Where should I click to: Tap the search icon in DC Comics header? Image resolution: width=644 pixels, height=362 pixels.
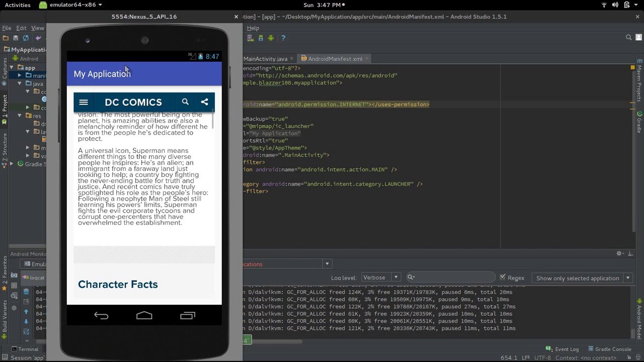185,102
